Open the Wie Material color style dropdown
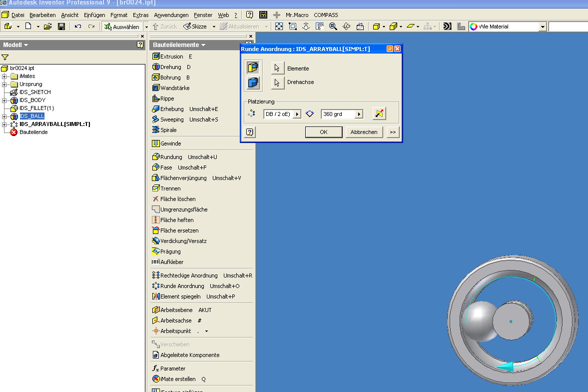 [543, 27]
